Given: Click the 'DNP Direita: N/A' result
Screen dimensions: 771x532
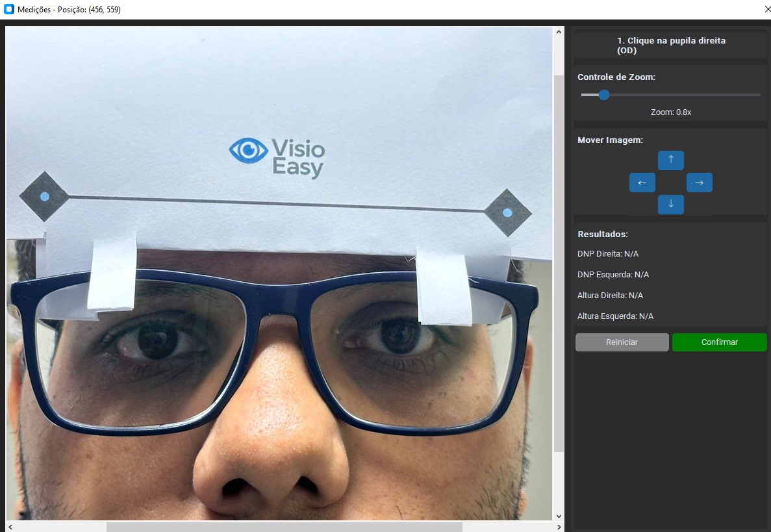Looking at the screenshot, I should (608, 254).
